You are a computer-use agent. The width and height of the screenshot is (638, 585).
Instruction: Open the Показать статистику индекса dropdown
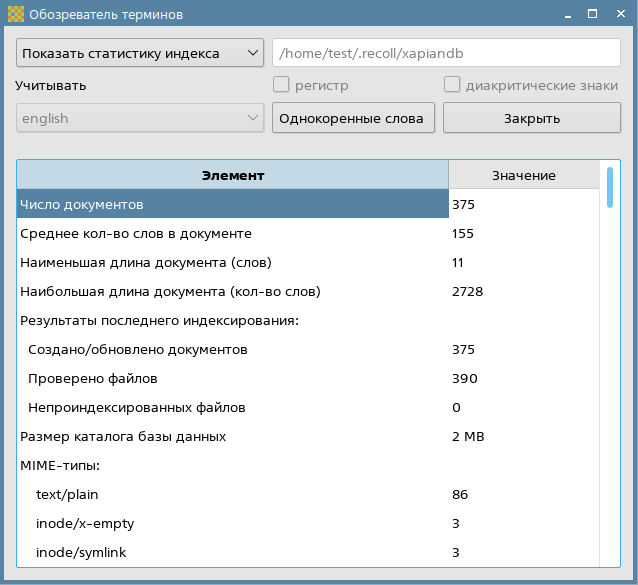[x=139, y=53]
